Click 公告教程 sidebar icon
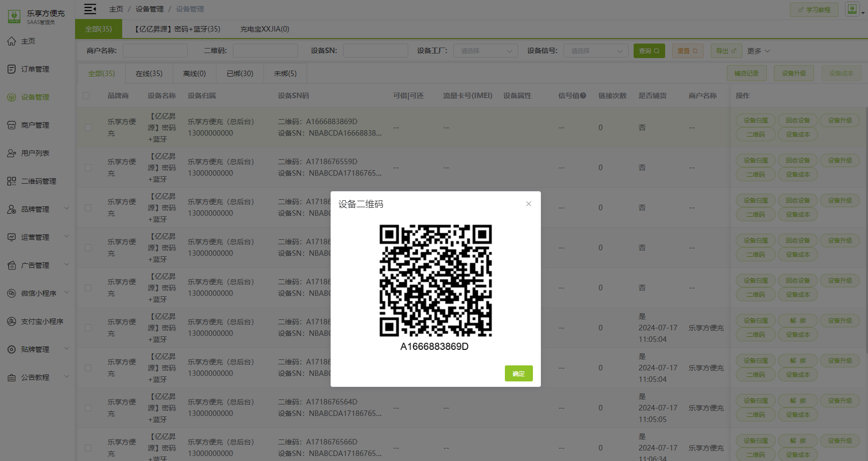868x461 pixels. coord(12,377)
